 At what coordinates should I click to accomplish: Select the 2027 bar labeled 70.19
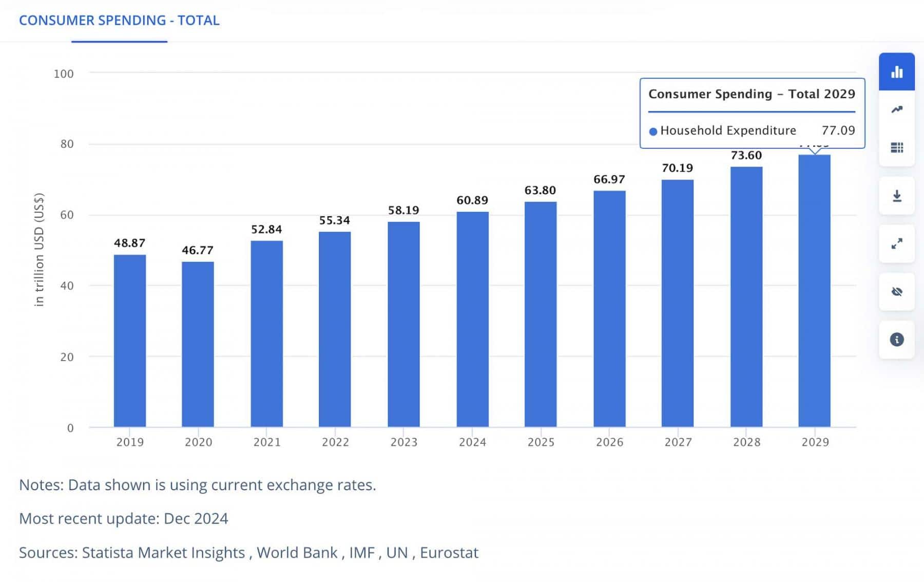point(678,303)
